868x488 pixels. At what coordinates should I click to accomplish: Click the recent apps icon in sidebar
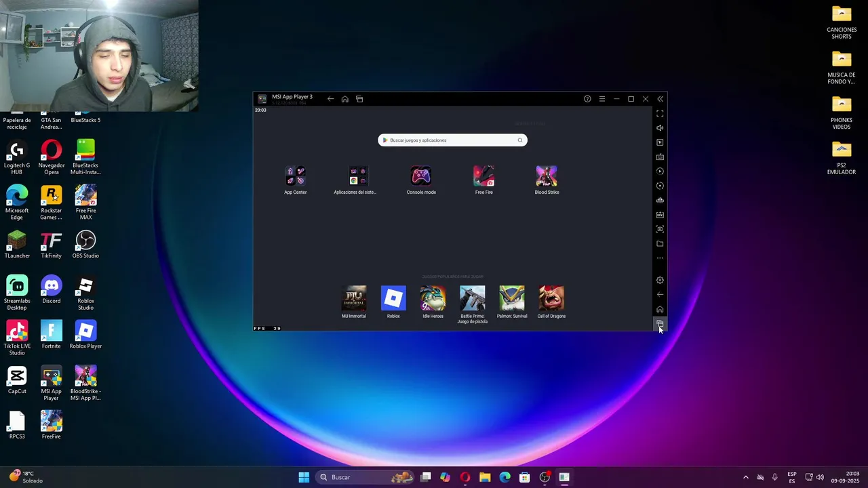tap(660, 324)
